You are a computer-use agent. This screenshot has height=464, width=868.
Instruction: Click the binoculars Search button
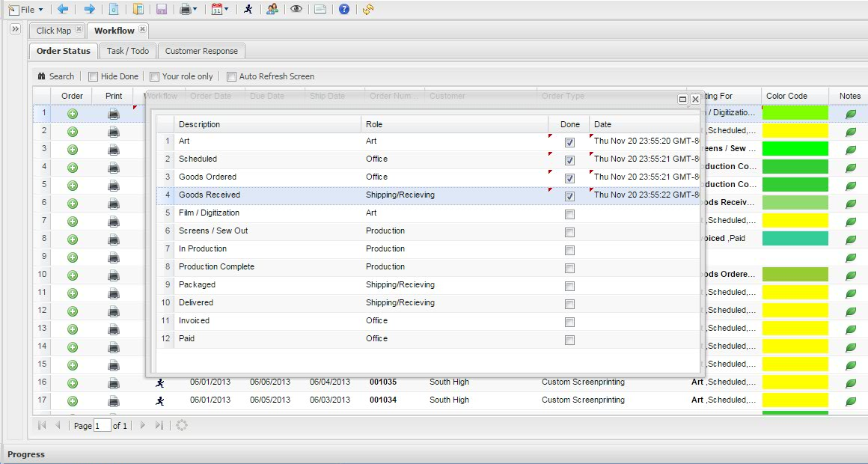click(x=55, y=76)
